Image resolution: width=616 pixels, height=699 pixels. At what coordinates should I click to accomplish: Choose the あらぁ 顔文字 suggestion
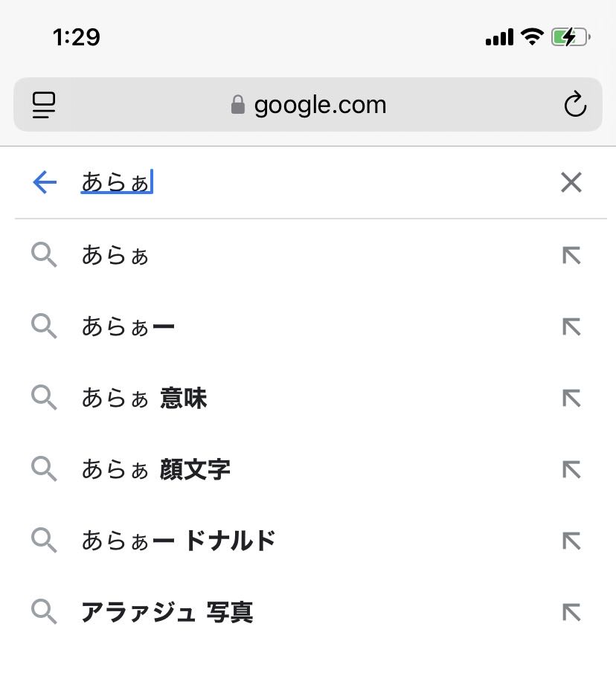[156, 470]
